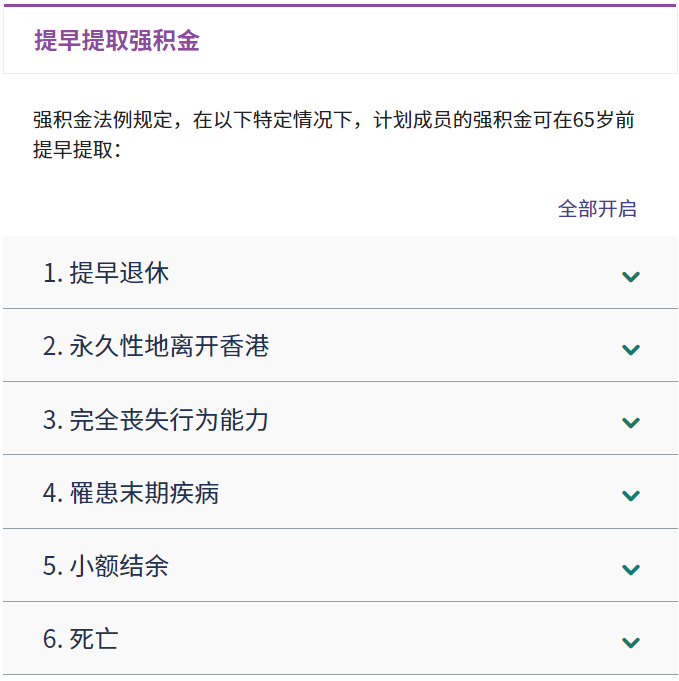Click the down arrow beside 罹患末期疾病
Screen dimensions: 679x681
(630, 495)
